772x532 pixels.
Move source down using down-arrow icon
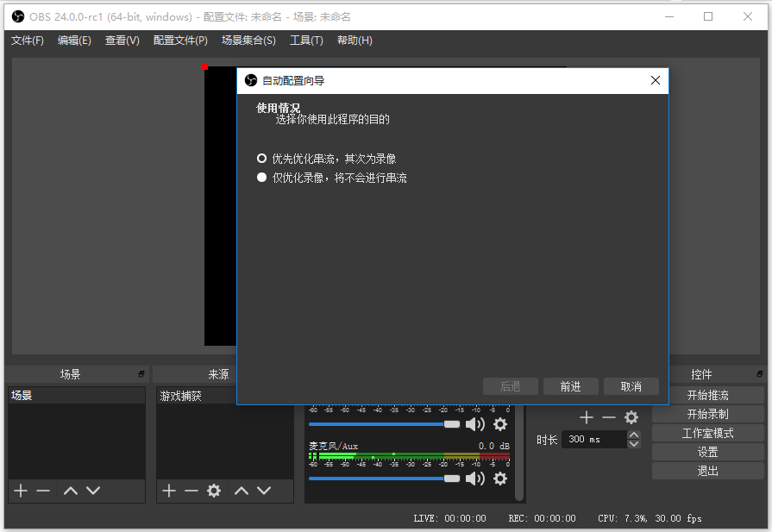coord(265,491)
